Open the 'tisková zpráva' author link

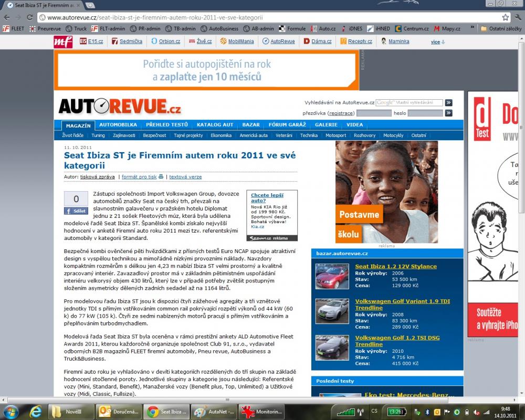click(98, 177)
